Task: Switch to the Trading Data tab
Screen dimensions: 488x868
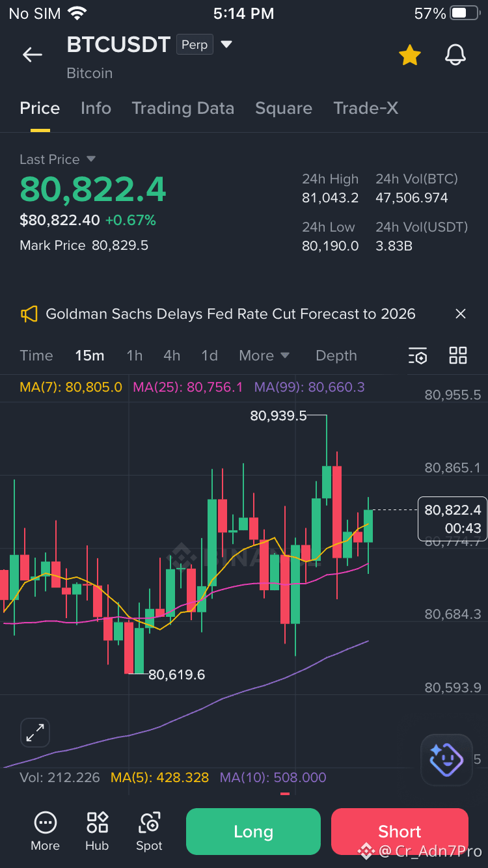Action: pos(183,108)
